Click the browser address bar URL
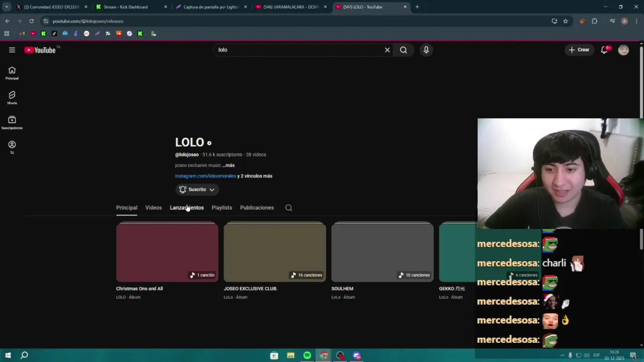Screen dimensions: 644x362 88,21
